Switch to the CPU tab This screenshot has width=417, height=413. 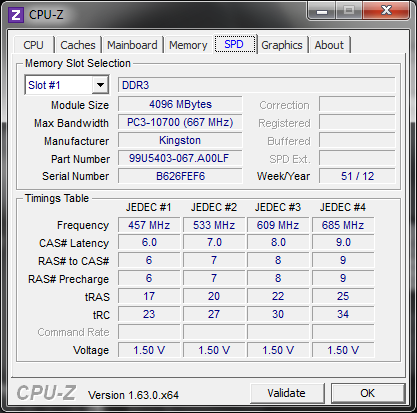[33, 45]
